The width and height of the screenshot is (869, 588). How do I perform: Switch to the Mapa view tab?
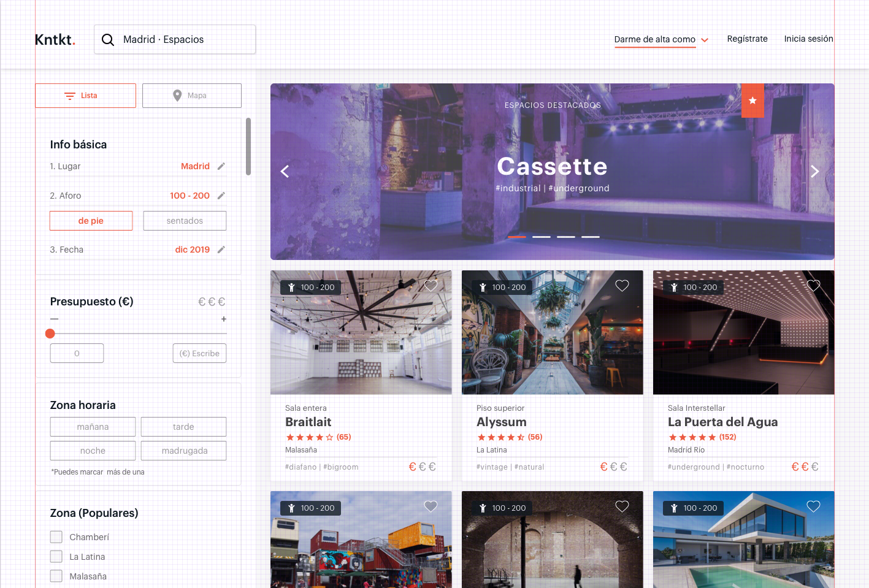192,96
